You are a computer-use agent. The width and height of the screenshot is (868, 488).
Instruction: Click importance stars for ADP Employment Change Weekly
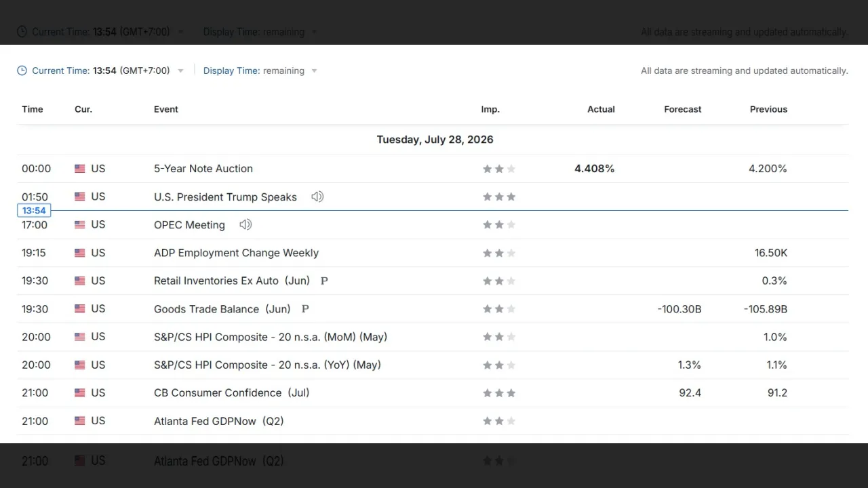(499, 253)
